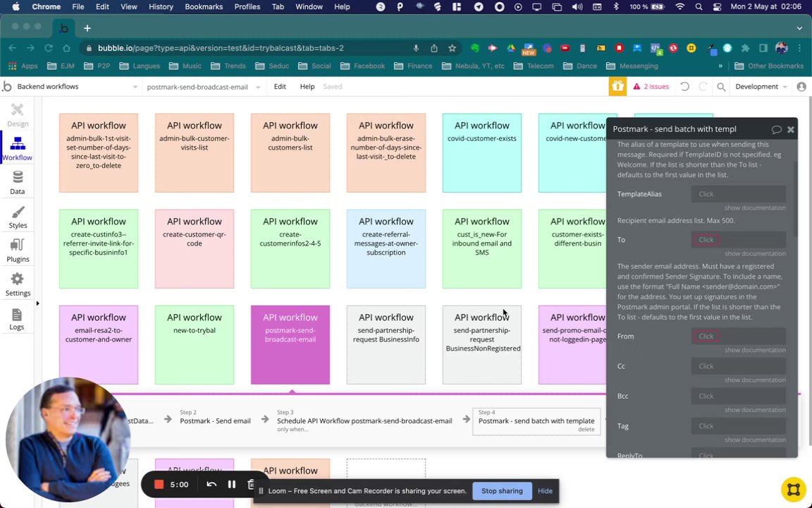Viewport: 812px width, 508px height.
Task: Delete Step 4 Postmark action
Action: pos(586,429)
